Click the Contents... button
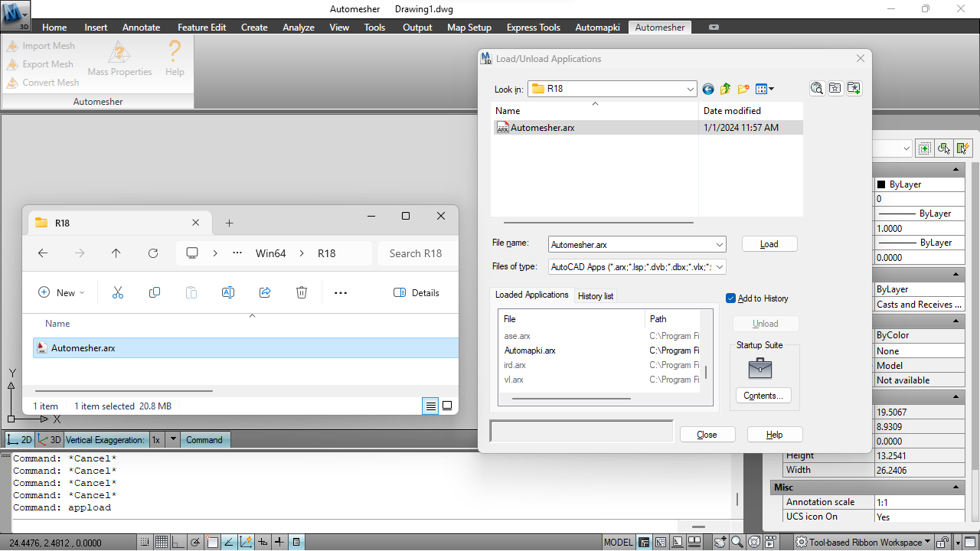This screenshot has width=980, height=551. pyautogui.click(x=763, y=396)
